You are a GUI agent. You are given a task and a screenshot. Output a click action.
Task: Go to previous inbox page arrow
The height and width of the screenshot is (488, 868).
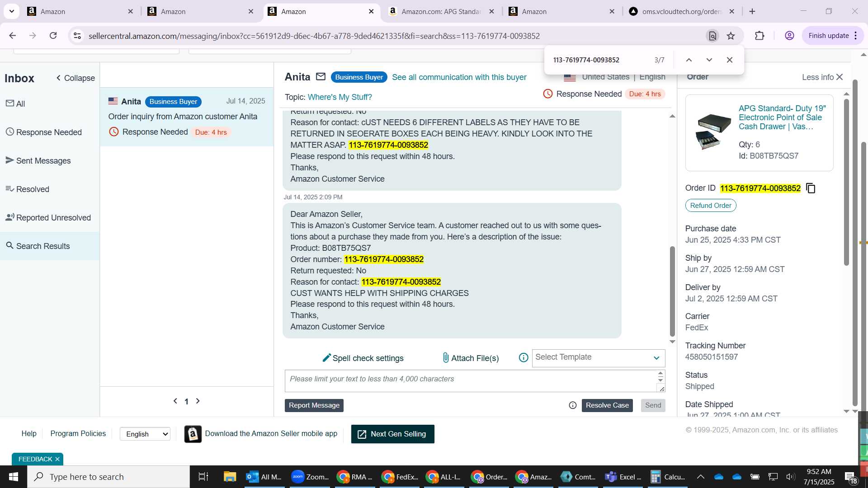(175, 401)
